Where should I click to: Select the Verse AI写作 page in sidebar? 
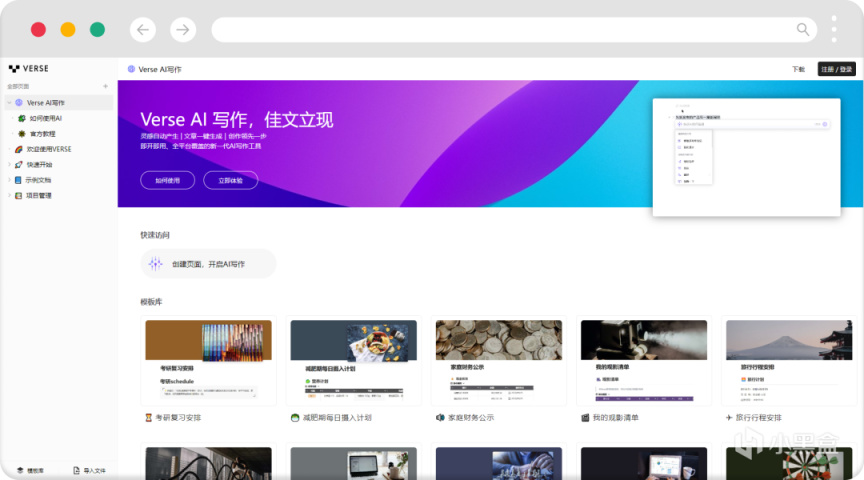point(59,103)
